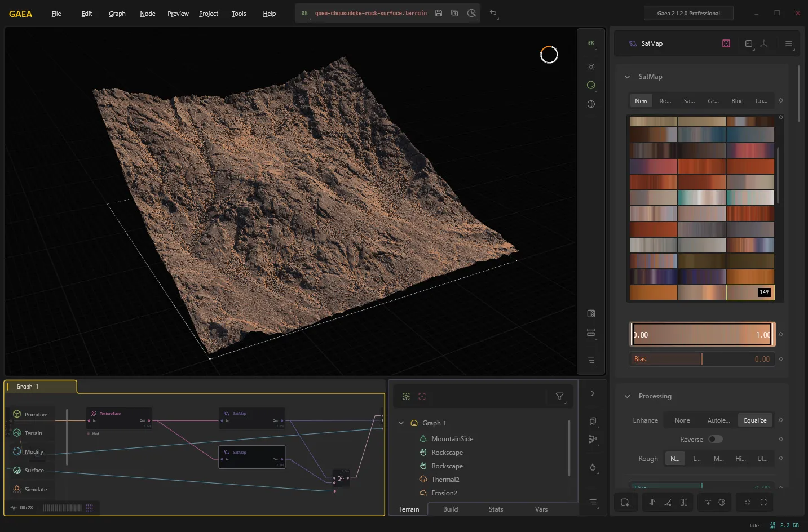Collapse the Processing section

point(627,396)
